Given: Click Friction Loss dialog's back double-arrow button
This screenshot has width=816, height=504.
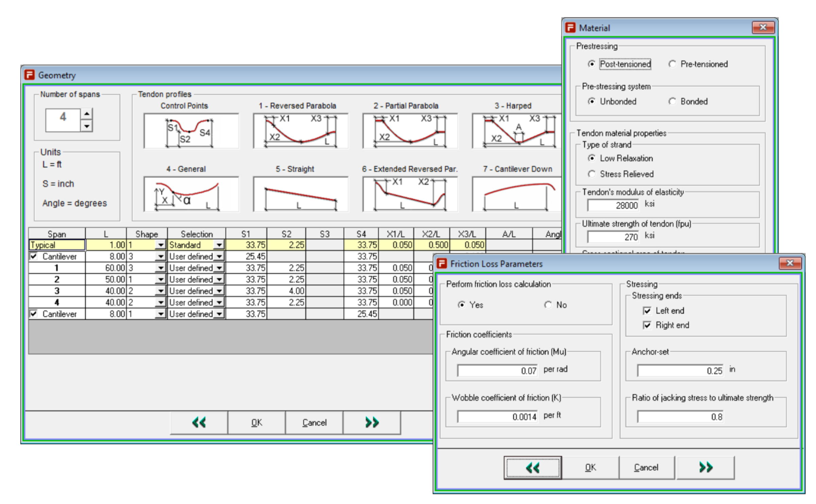Looking at the screenshot, I should 532,467.
